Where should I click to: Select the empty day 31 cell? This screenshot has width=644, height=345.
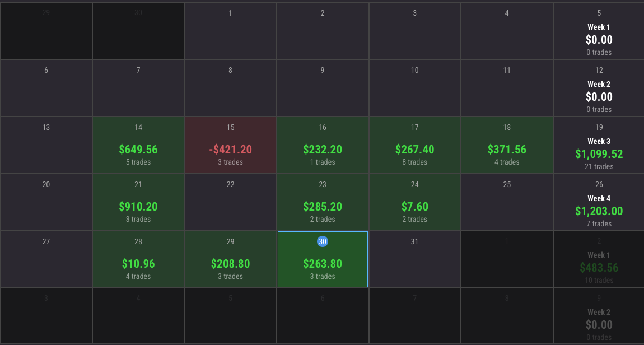(414, 260)
